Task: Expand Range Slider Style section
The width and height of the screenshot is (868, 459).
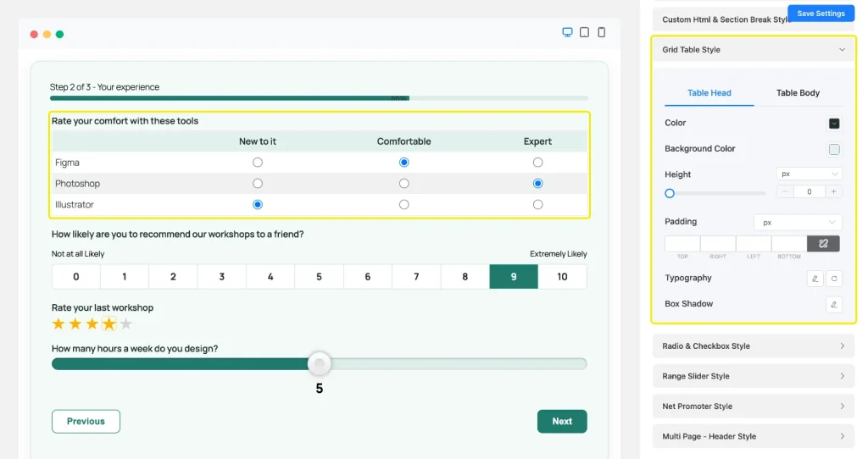Action: pyautogui.click(x=754, y=376)
